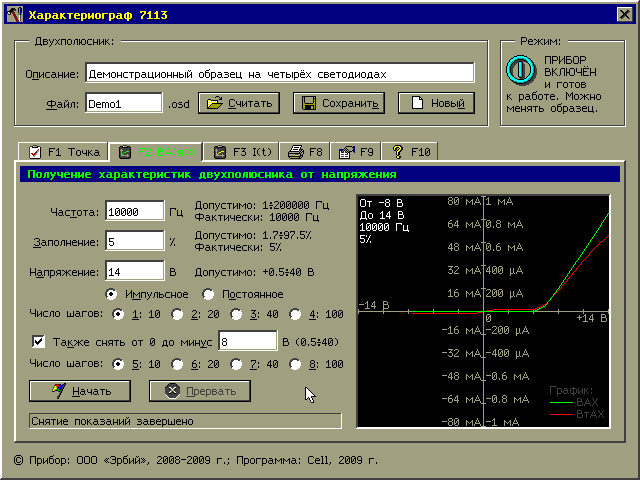Open the F3 I(t) tab
This screenshot has height=480, width=640.
pos(242,152)
